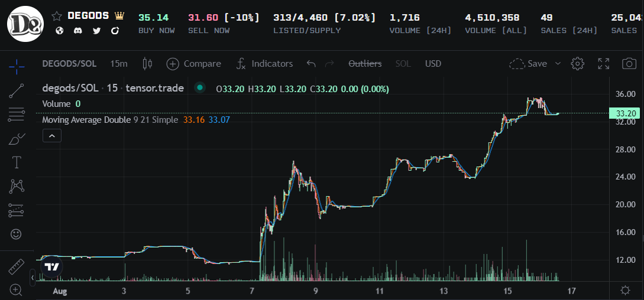The height and width of the screenshot is (300, 644).
Task: Select the crosshair cursor tool
Action: tap(17, 67)
